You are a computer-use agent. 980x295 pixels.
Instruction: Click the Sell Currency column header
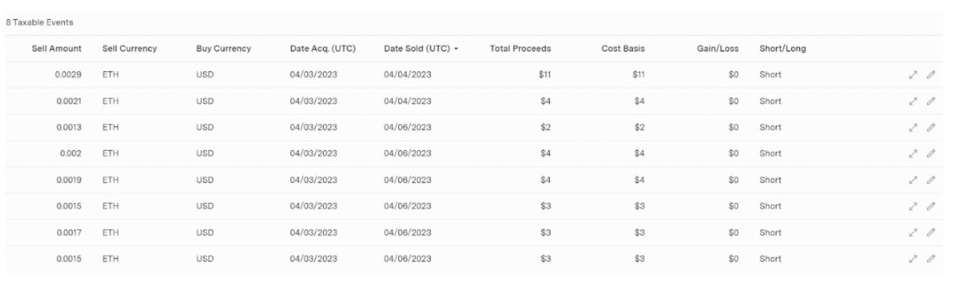(x=129, y=49)
